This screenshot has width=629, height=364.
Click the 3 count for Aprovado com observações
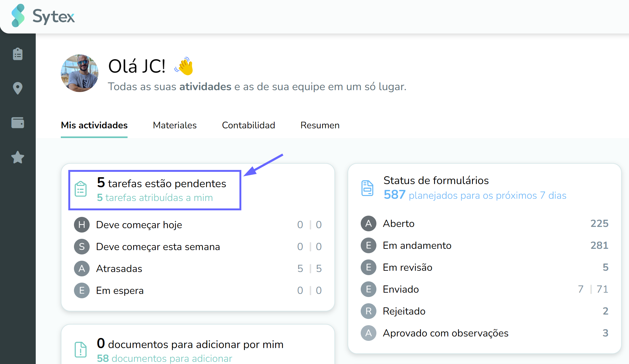pyautogui.click(x=605, y=333)
